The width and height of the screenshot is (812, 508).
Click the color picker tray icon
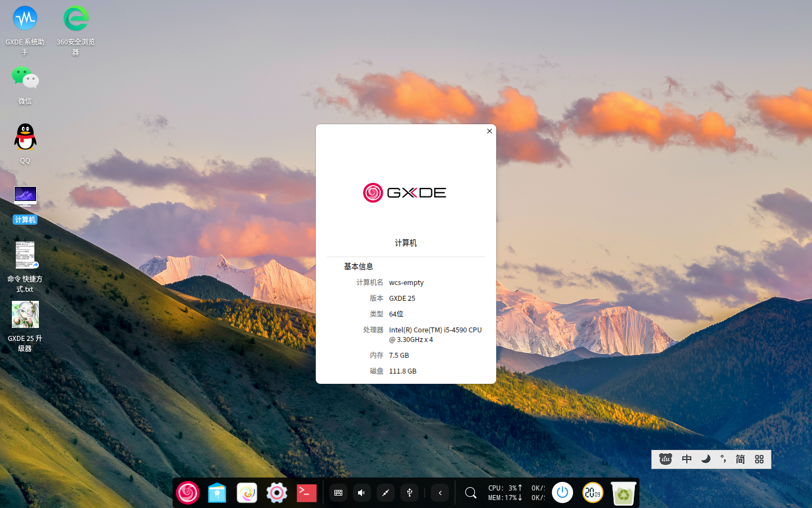coord(386,493)
